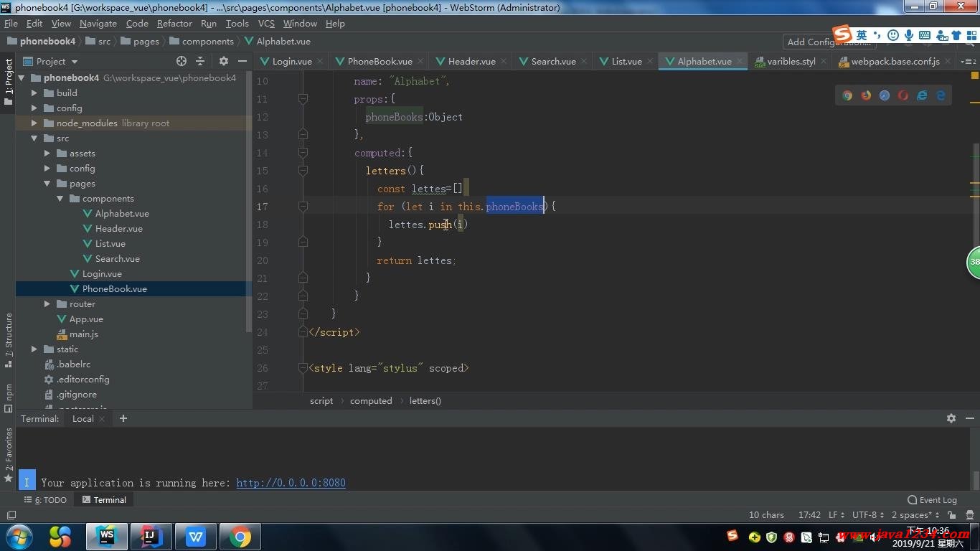
Task: Click WebStorm icon in Windows taskbar
Action: (x=107, y=536)
